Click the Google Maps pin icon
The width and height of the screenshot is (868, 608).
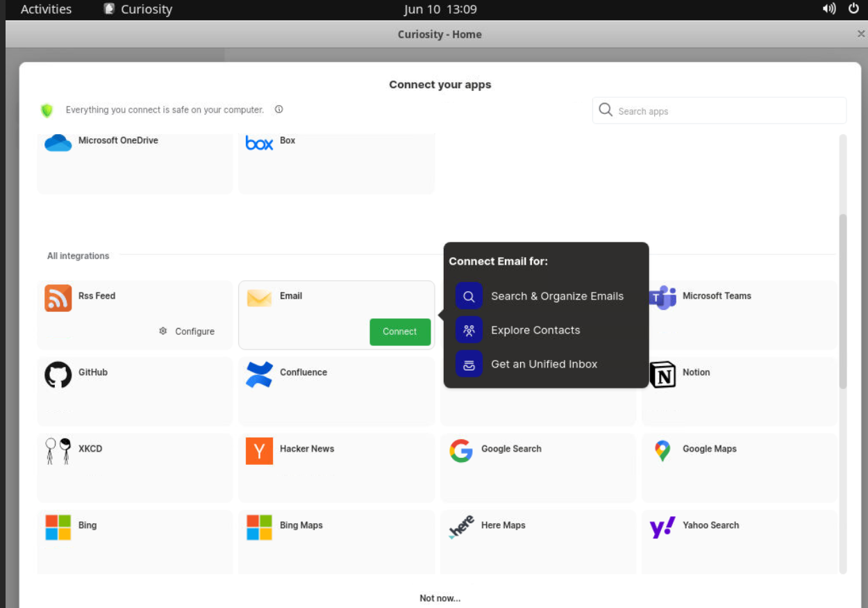662,451
